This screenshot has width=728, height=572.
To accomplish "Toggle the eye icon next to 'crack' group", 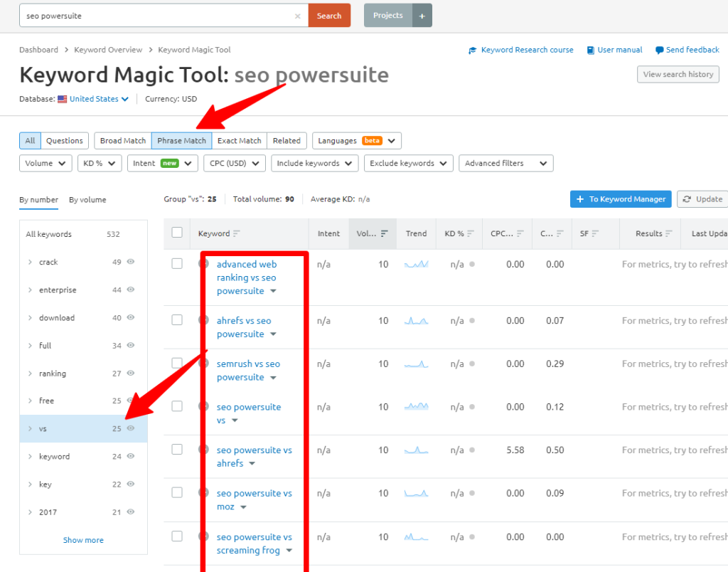I will (130, 262).
